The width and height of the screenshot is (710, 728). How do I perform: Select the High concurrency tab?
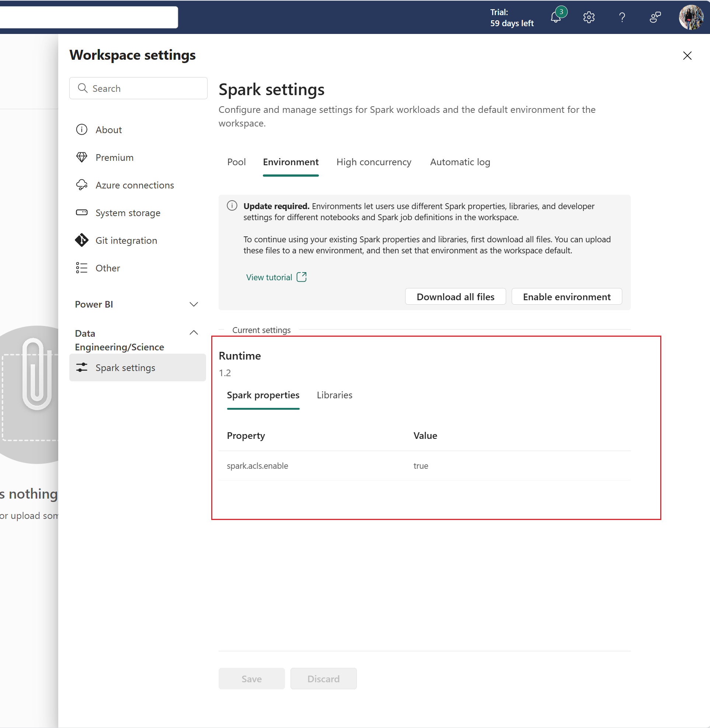(374, 162)
